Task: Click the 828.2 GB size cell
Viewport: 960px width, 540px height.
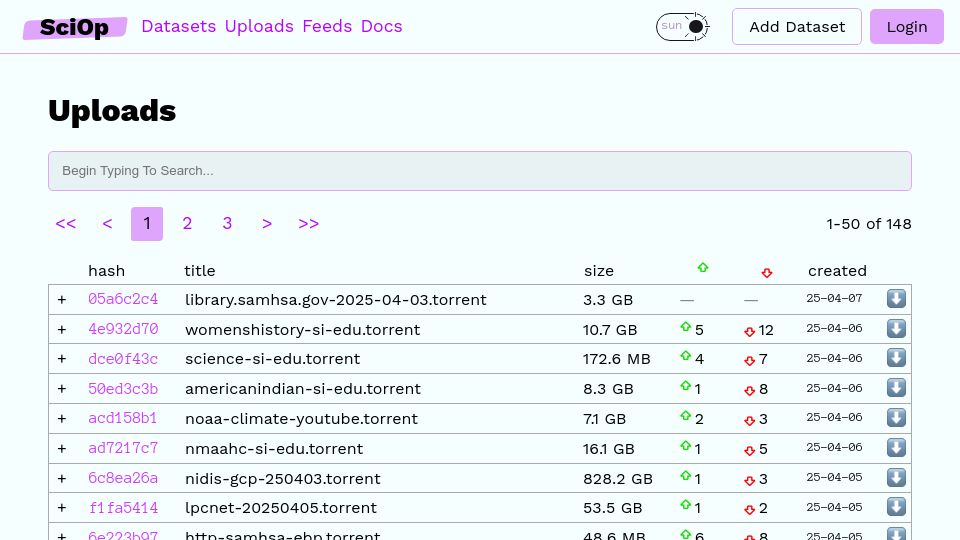Action: click(618, 479)
